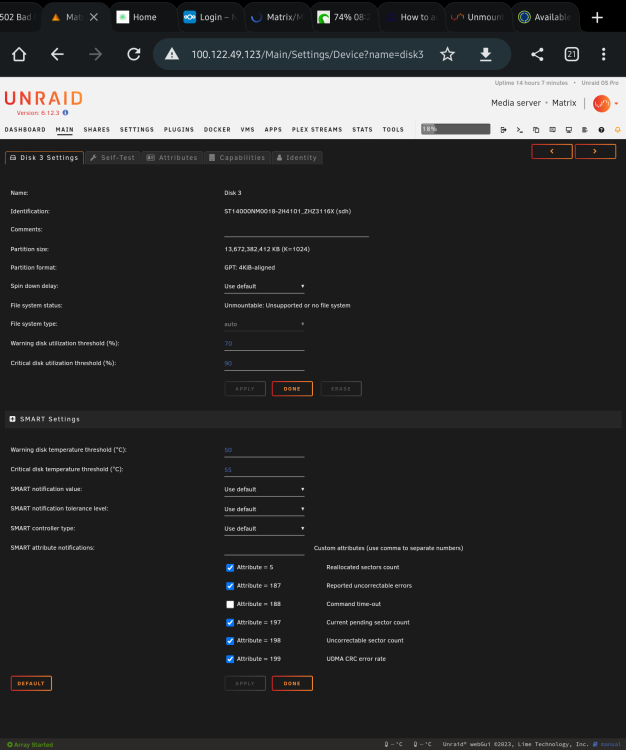Open SMART notification tolerance level dropdown
The image size is (626, 750).
pos(264,509)
